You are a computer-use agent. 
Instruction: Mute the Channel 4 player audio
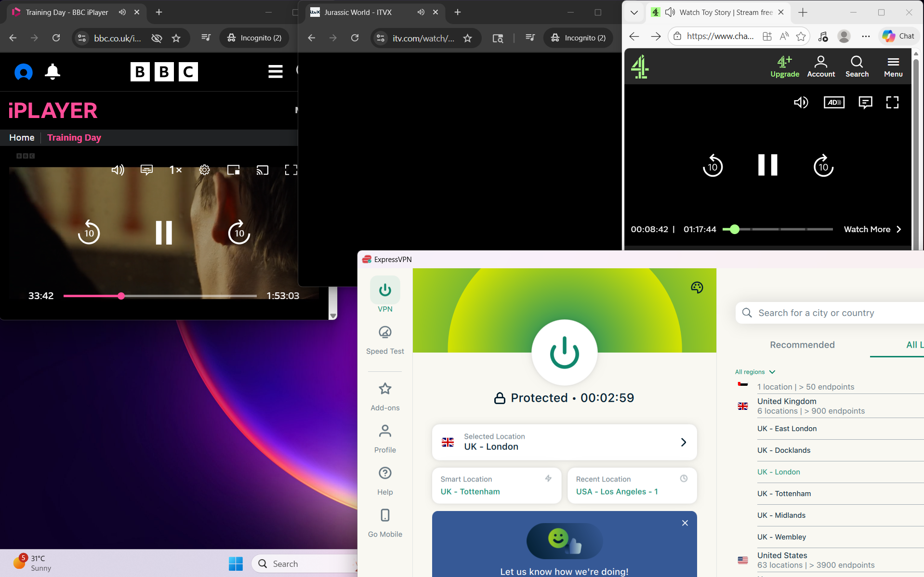(801, 102)
